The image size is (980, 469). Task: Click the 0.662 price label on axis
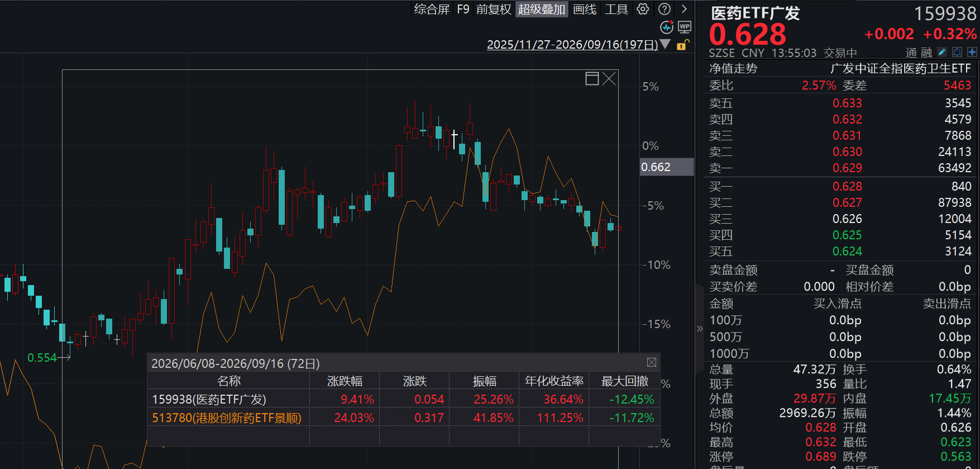tap(666, 167)
